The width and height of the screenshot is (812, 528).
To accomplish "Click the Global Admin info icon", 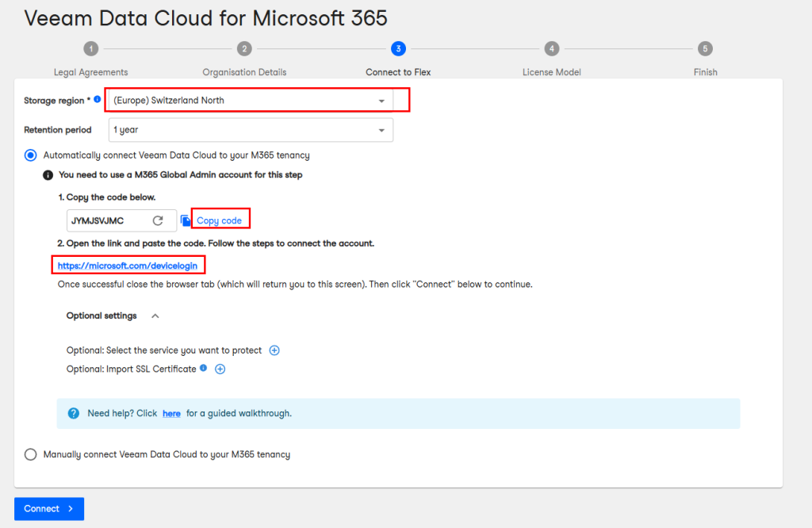I will click(48, 175).
